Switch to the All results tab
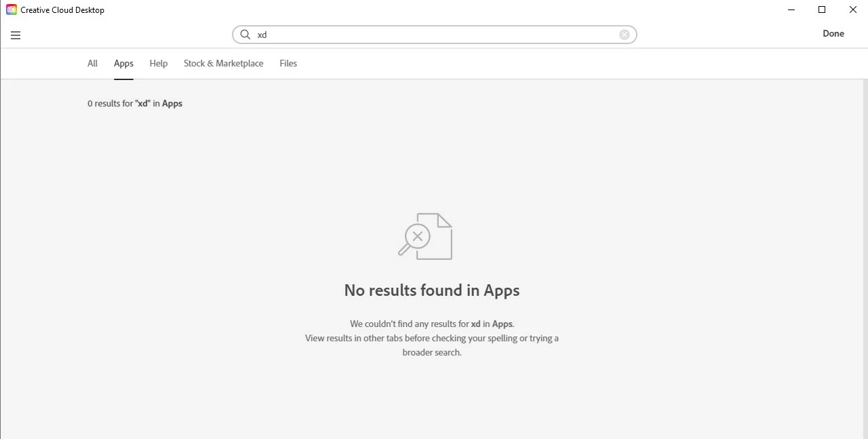The height and width of the screenshot is (439, 868). (x=92, y=63)
